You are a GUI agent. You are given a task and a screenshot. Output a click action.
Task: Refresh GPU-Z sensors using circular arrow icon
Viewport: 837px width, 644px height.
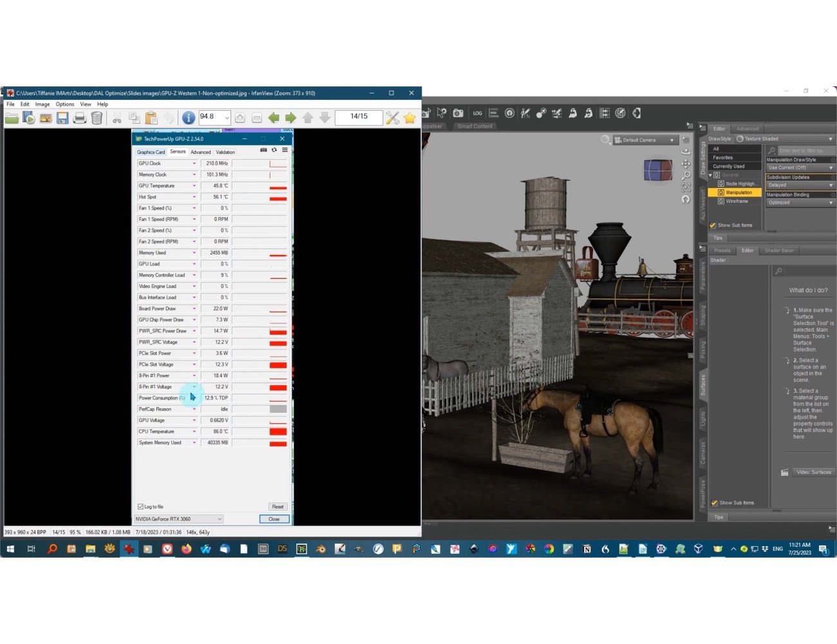[274, 149]
